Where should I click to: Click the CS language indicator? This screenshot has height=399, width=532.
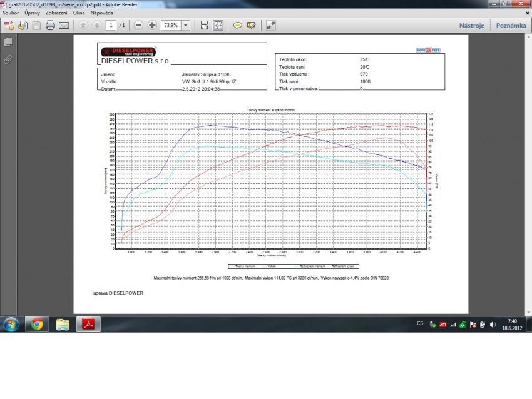click(x=420, y=323)
